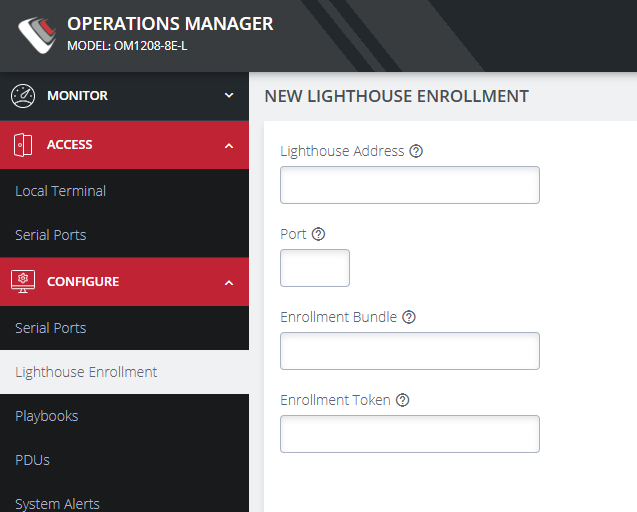This screenshot has height=512, width=637.
Task: Click the Enrollment Token label
Action: click(335, 400)
